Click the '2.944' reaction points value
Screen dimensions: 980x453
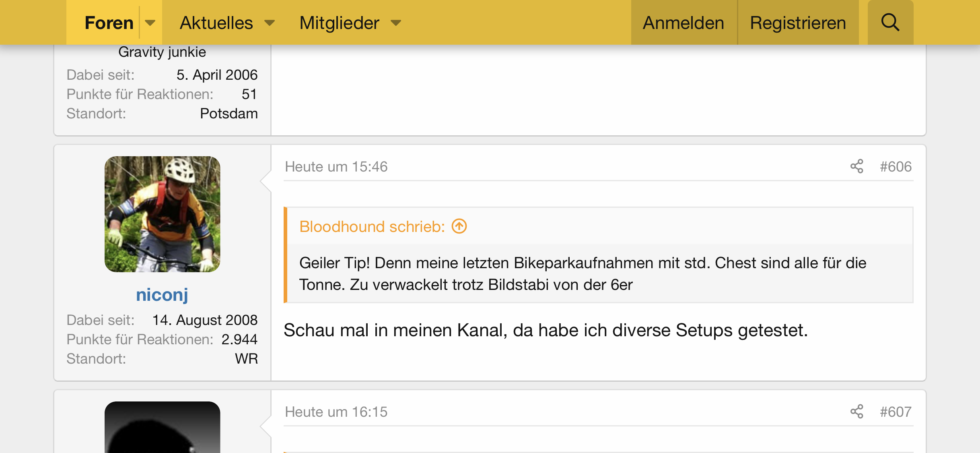tap(239, 339)
